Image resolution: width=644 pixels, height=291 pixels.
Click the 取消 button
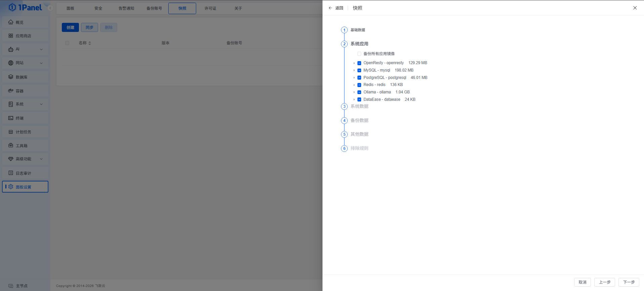pos(582,282)
